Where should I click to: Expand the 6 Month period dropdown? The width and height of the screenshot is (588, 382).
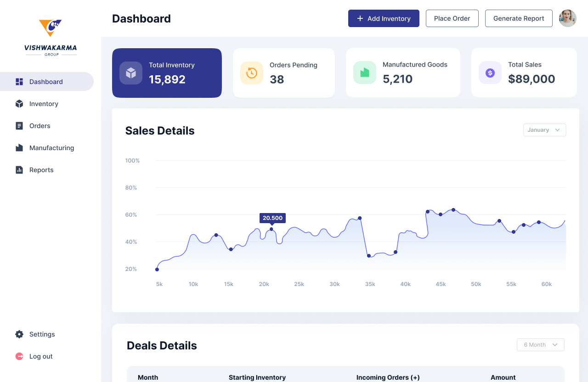[x=540, y=345]
